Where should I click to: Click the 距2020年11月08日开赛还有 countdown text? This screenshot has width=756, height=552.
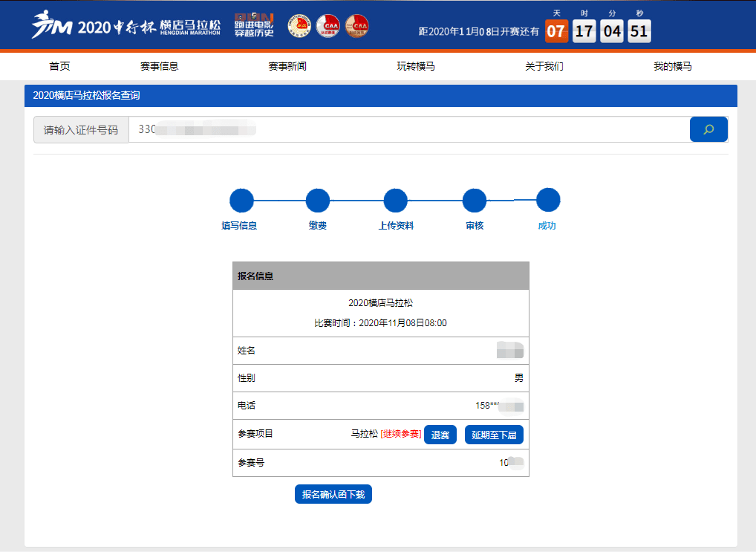[479, 31]
